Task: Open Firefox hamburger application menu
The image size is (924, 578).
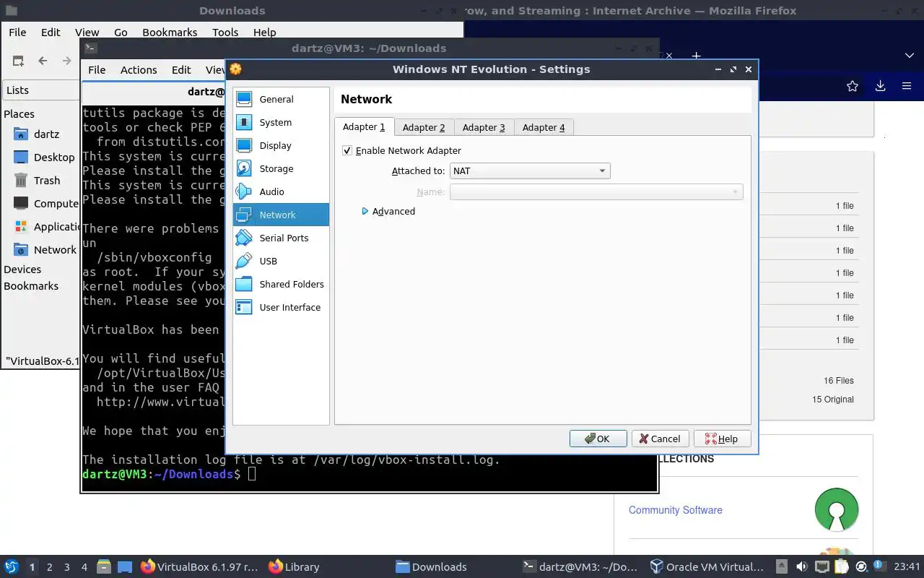Action: [907, 86]
